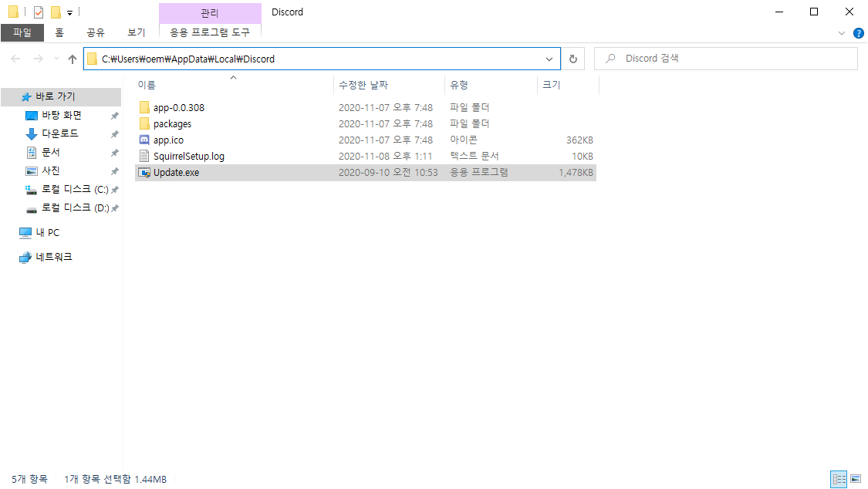This screenshot has width=868, height=489.
Task: Click the 362KB size cell
Action: [x=579, y=140]
